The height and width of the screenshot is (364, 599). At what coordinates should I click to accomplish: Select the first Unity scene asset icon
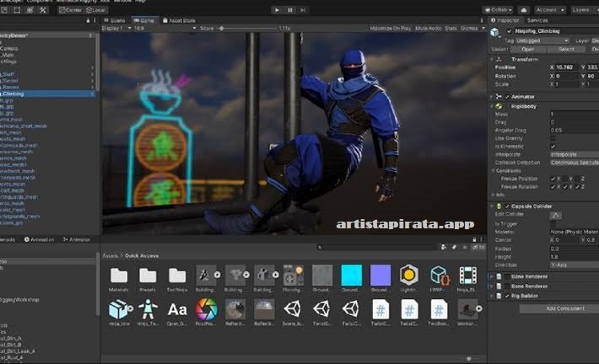point(293,309)
